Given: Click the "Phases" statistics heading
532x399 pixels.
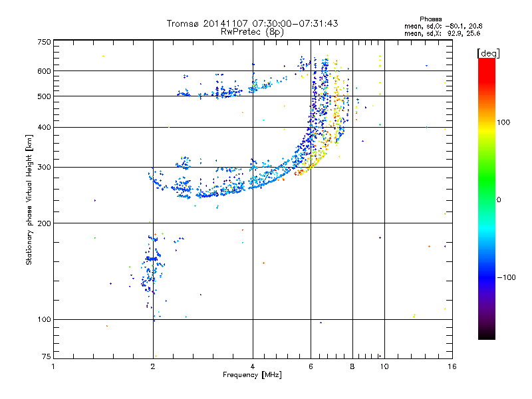Looking at the screenshot, I should [430, 19].
